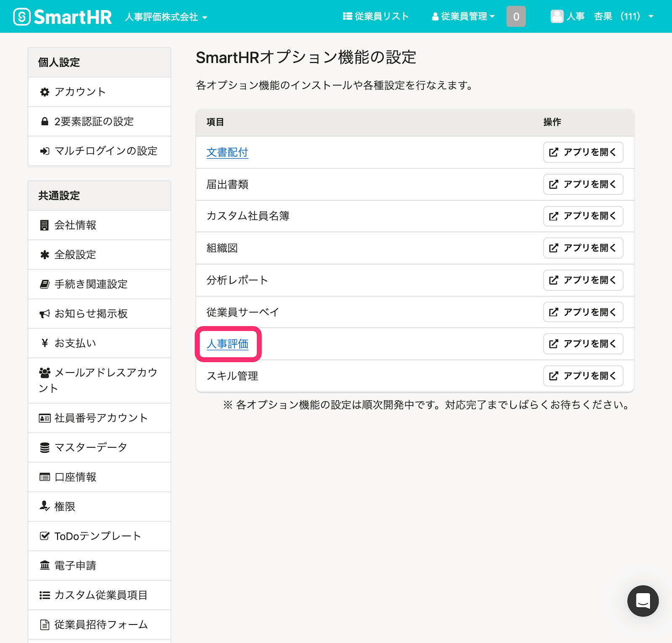672x643 pixels.
Task: Click the lock icon beside 2要素認証の設定
Action: pyautogui.click(x=45, y=121)
